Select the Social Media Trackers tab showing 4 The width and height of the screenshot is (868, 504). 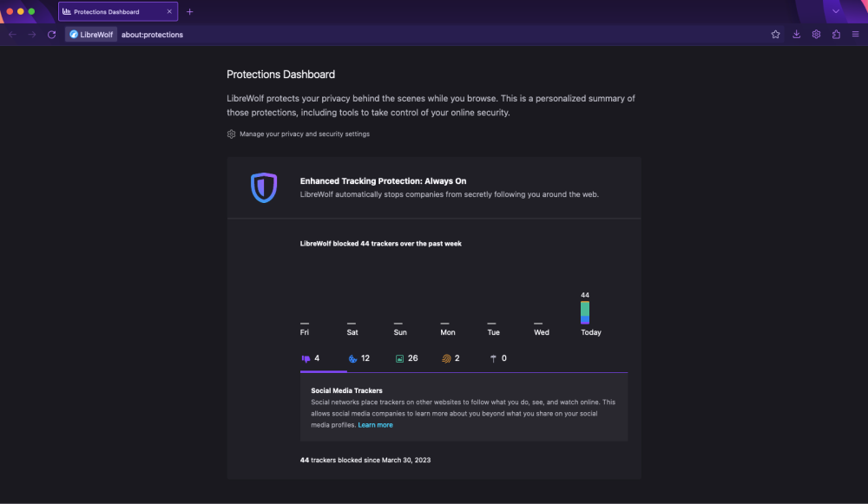[311, 358]
